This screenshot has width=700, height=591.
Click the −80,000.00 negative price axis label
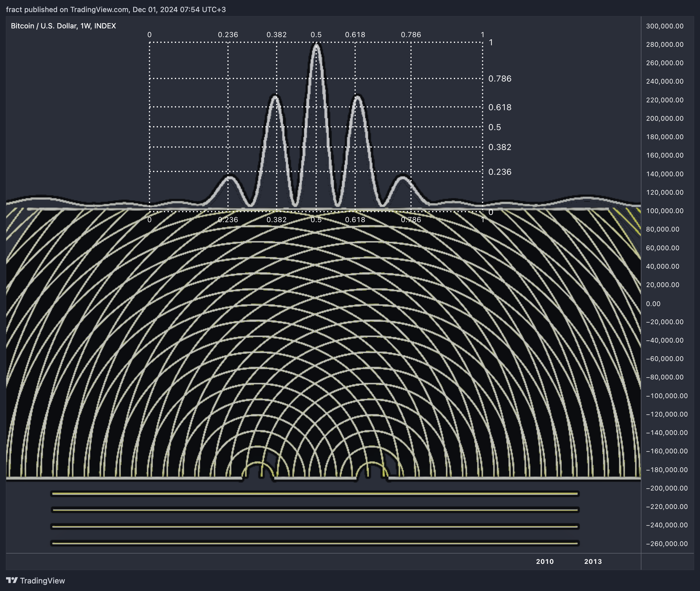[x=665, y=378]
